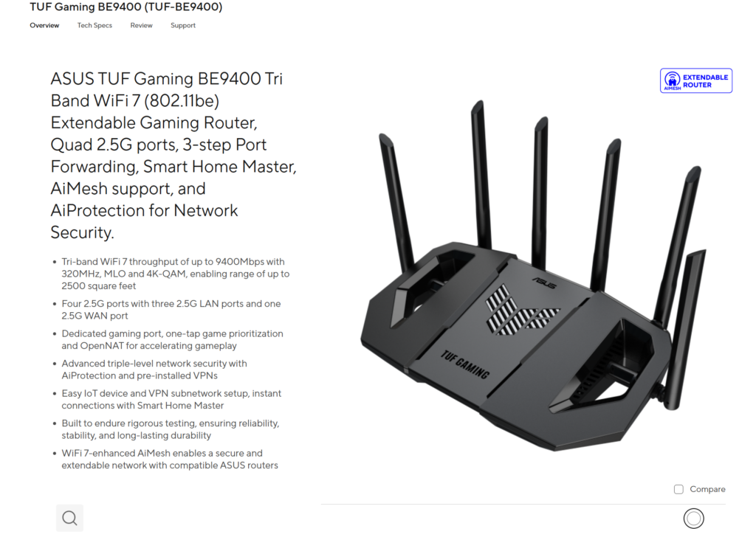
Task: Click the TUF emblem on router top
Action: tap(520, 310)
